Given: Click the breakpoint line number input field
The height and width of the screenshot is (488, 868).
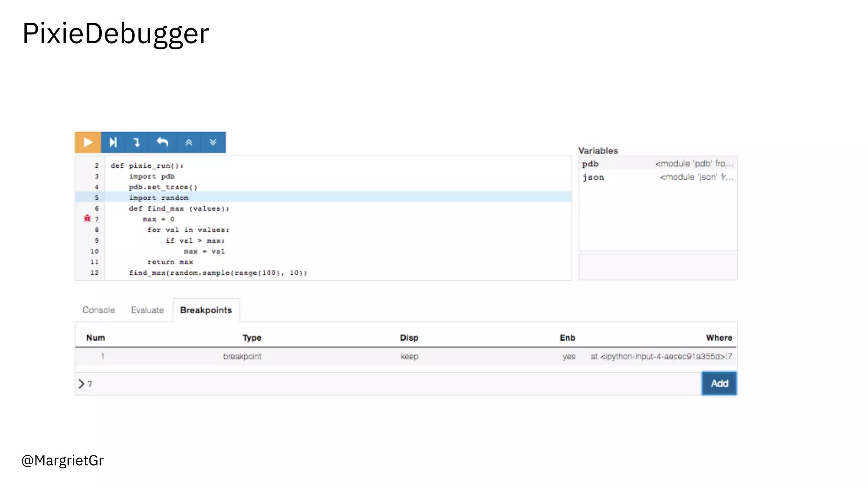Looking at the screenshot, I should coord(388,384).
